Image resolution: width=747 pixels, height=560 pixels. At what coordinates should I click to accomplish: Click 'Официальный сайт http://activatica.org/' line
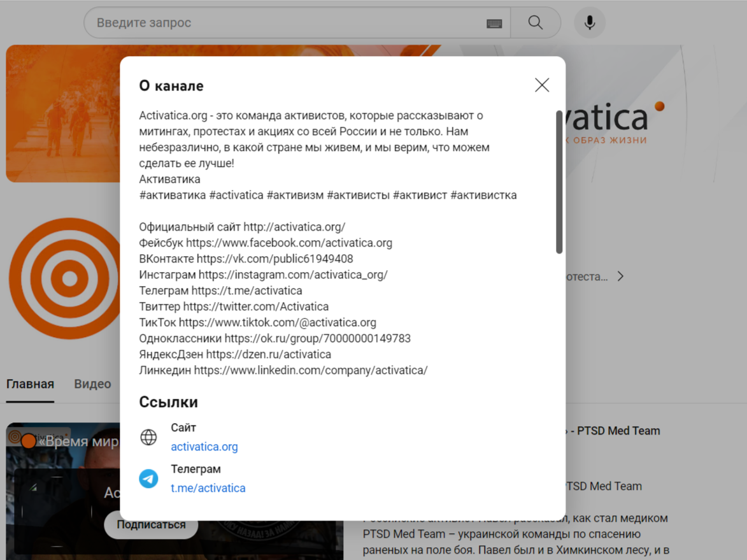click(x=242, y=227)
